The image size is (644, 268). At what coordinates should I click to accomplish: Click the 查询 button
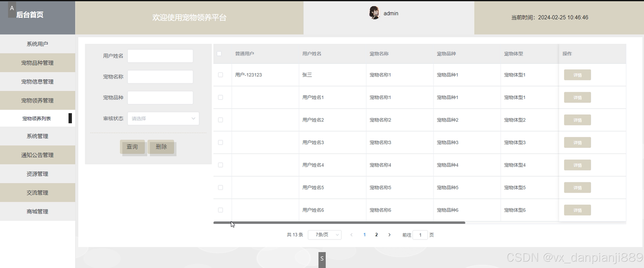(132, 147)
